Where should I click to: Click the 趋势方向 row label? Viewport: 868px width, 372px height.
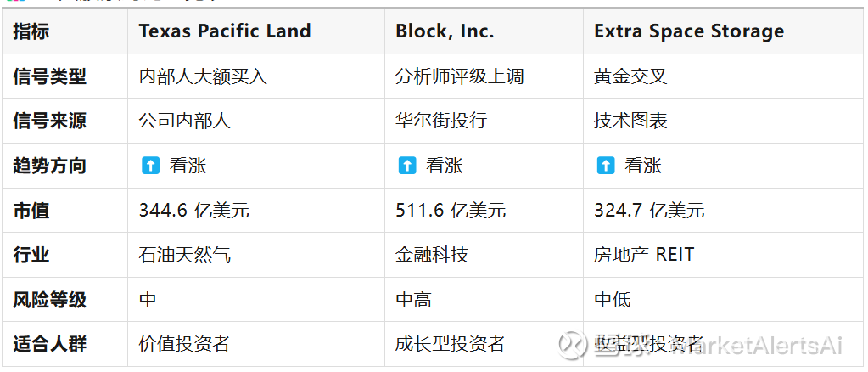[x=50, y=166]
